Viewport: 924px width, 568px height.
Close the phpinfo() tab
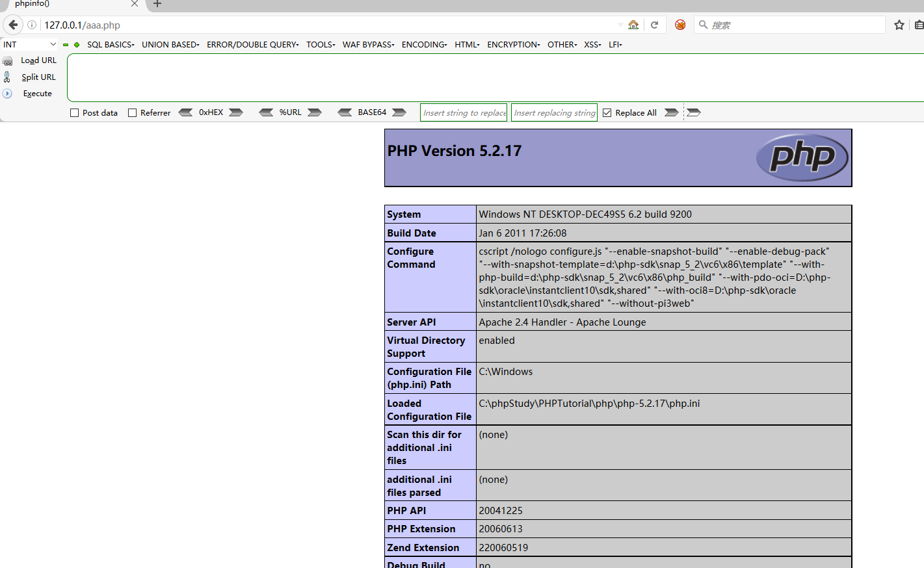click(135, 4)
